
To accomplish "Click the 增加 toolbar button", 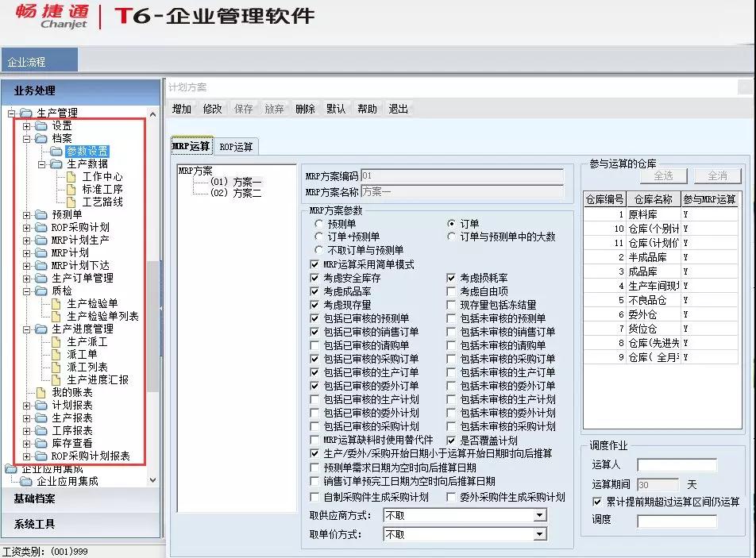I will [x=180, y=109].
